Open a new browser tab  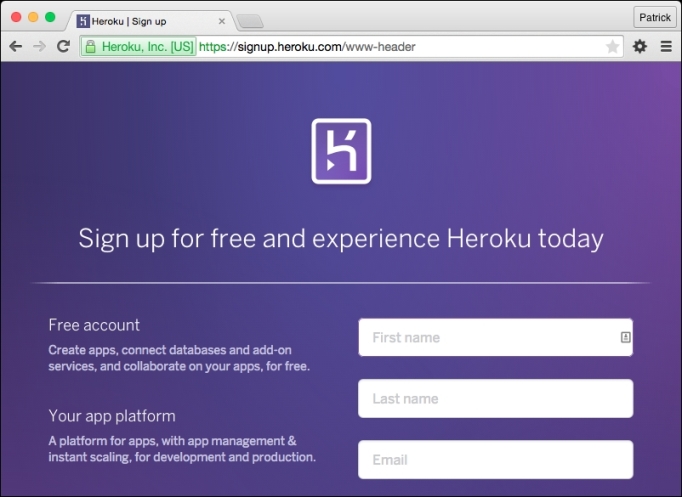point(250,21)
